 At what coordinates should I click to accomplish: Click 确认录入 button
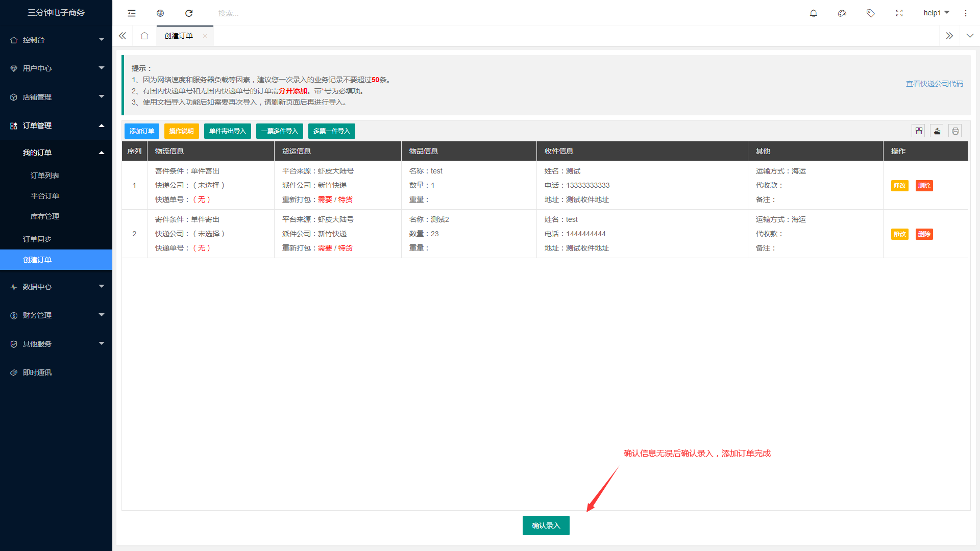coord(546,525)
